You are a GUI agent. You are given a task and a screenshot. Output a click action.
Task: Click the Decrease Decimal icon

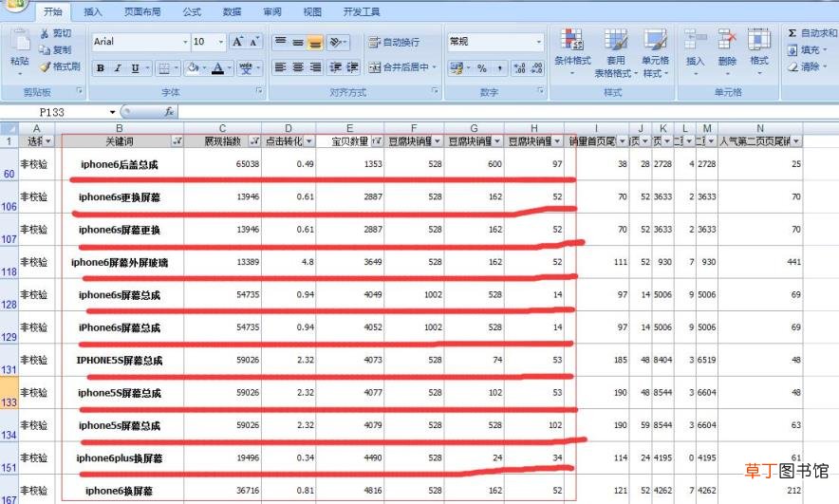[x=536, y=68]
